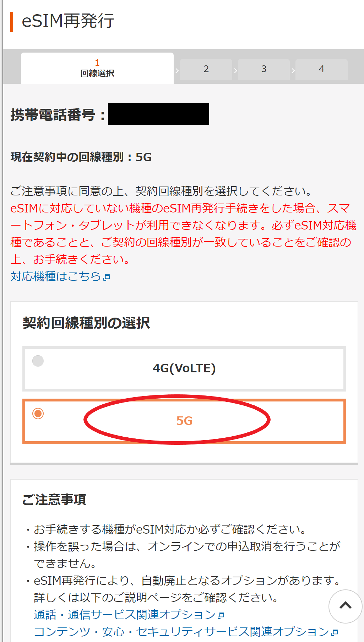
Task: Open 通話・通信サービス関連オプション link
Action: pos(125,615)
